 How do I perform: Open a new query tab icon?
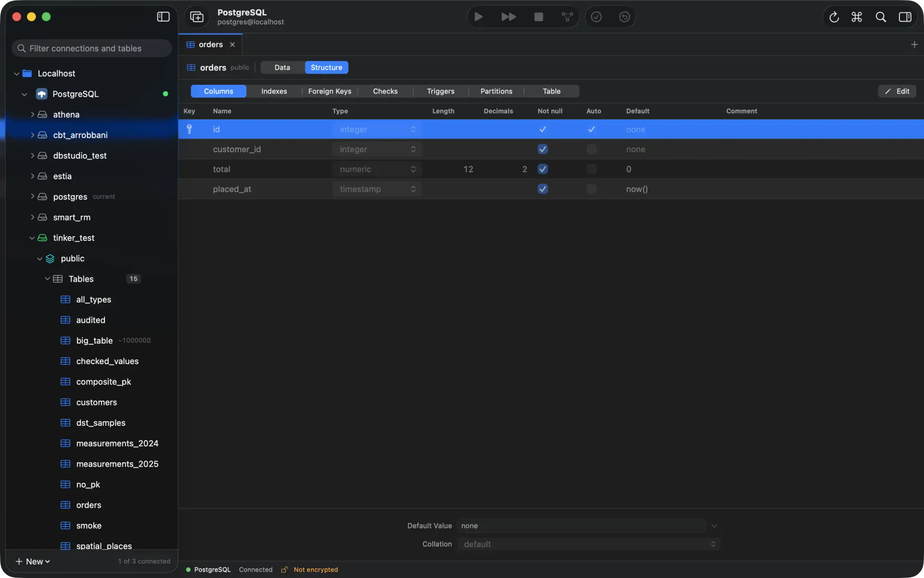197,17
